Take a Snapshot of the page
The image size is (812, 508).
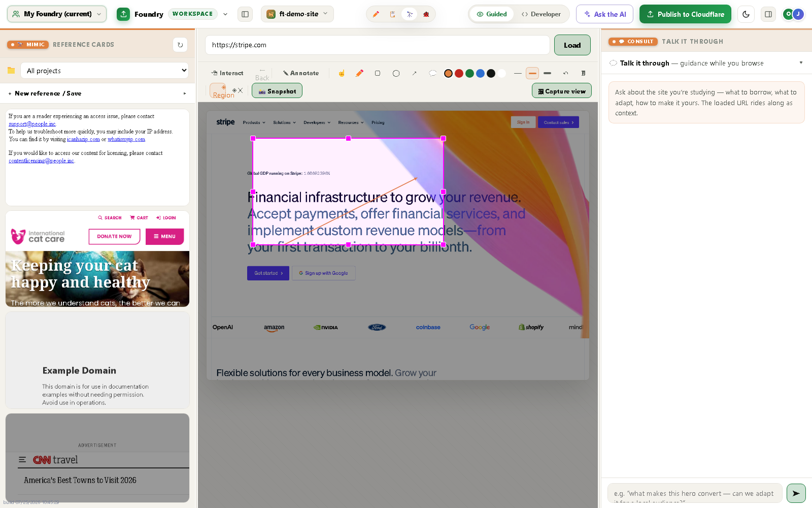pyautogui.click(x=277, y=91)
